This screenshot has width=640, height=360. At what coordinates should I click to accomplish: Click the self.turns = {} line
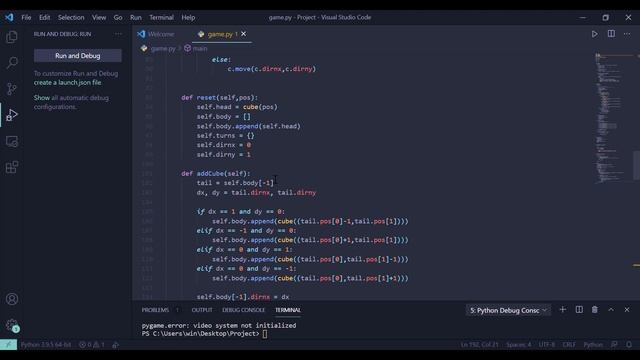point(225,136)
